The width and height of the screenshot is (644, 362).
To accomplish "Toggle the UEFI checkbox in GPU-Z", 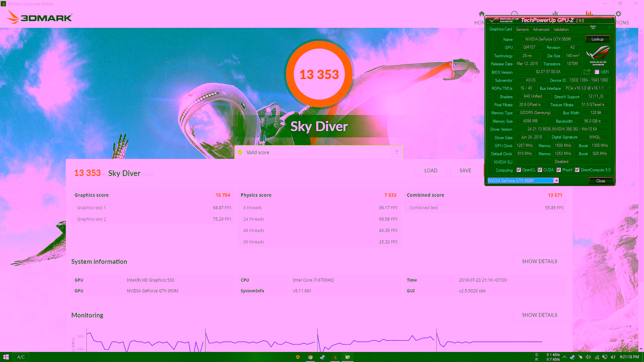I will [x=597, y=72].
